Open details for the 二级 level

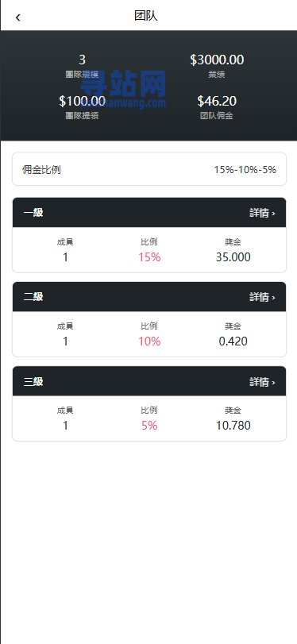click(x=262, y=297)
